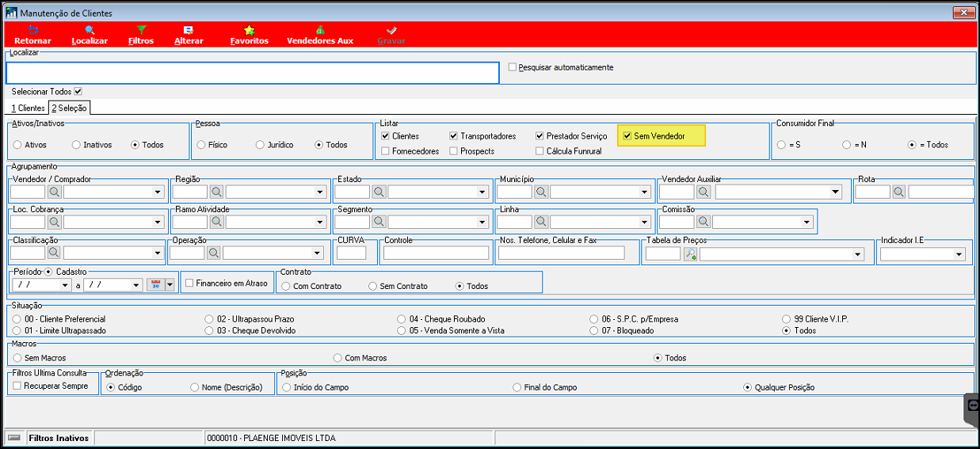
Task: Click the Comissão lookup magnifier
Action: (704, 223)
